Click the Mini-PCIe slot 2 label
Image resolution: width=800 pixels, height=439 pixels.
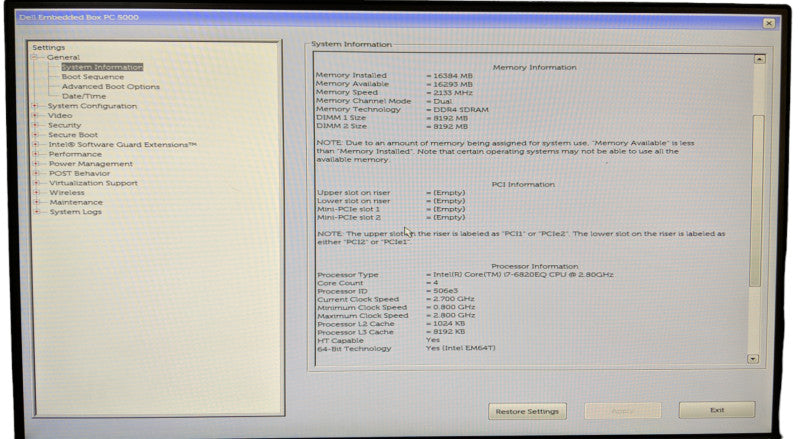349,217
